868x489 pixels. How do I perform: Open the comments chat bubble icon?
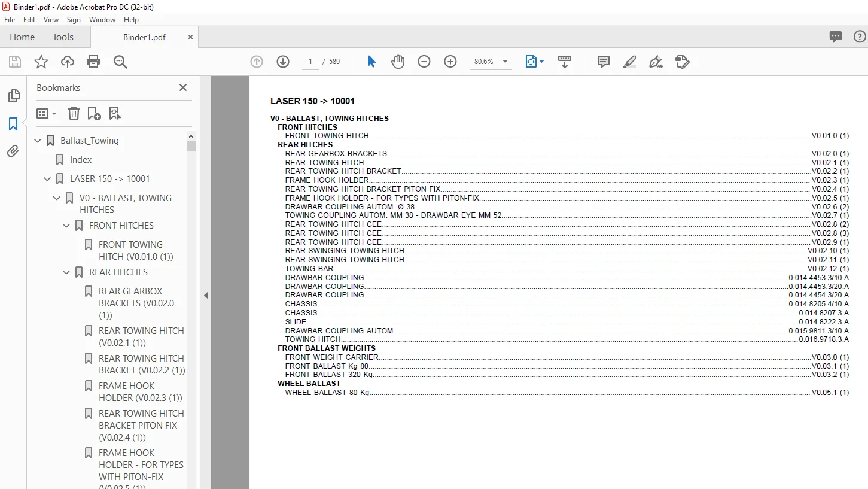(x=836, y=37)
